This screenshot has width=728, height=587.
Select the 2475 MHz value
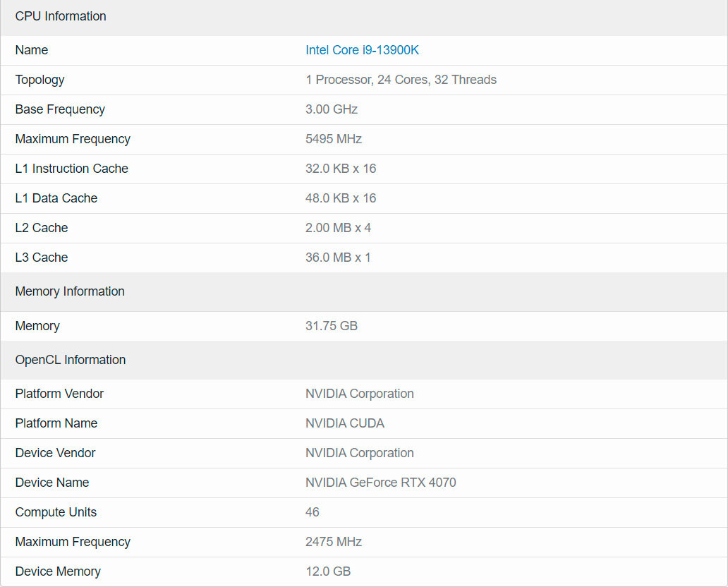click(334, 542)
